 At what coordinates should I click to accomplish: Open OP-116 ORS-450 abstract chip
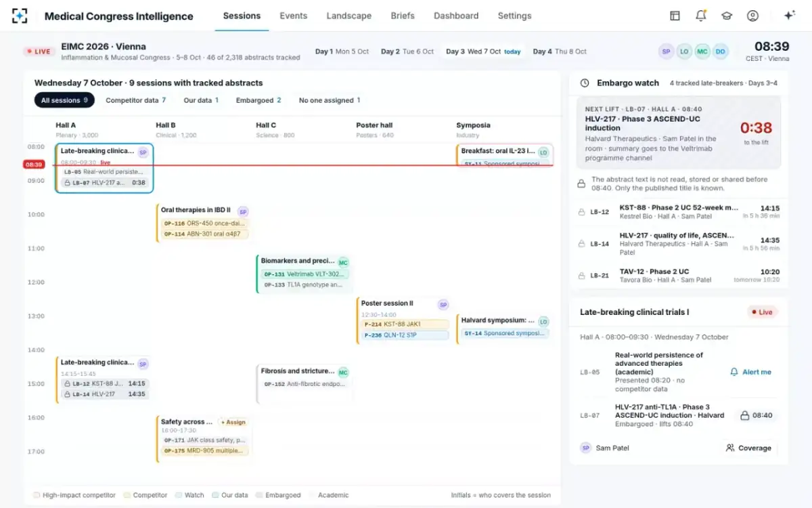click(x=204, y=224)
